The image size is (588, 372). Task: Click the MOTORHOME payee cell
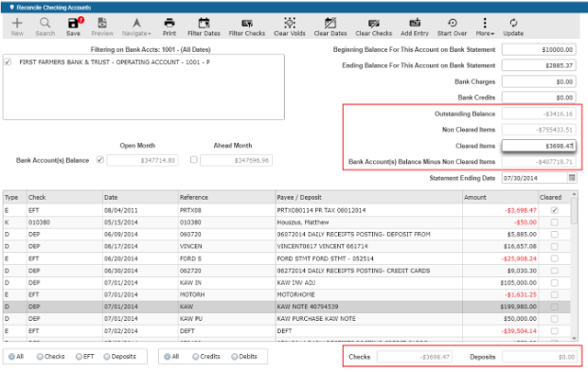[368, 294]
